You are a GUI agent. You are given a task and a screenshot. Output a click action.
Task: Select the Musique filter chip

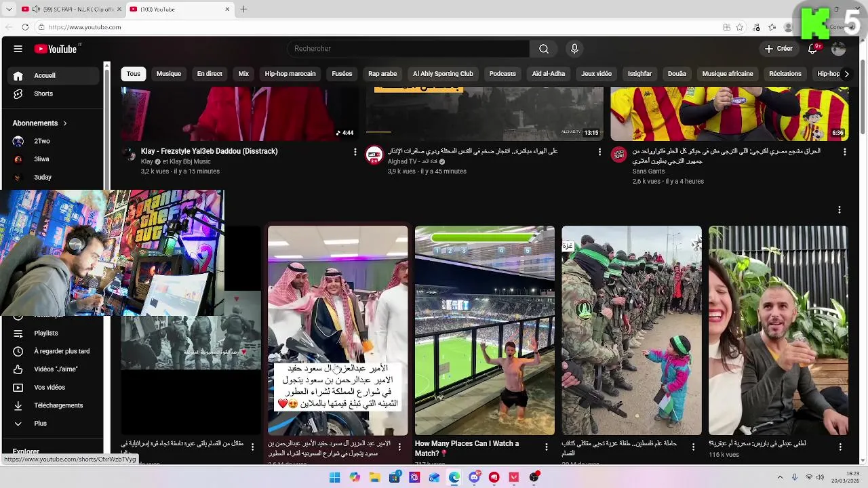click(169, 74)
